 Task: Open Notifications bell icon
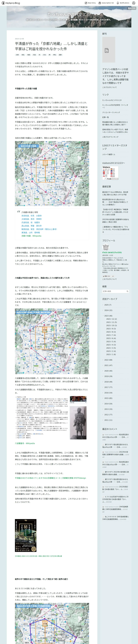coord(118,3)
